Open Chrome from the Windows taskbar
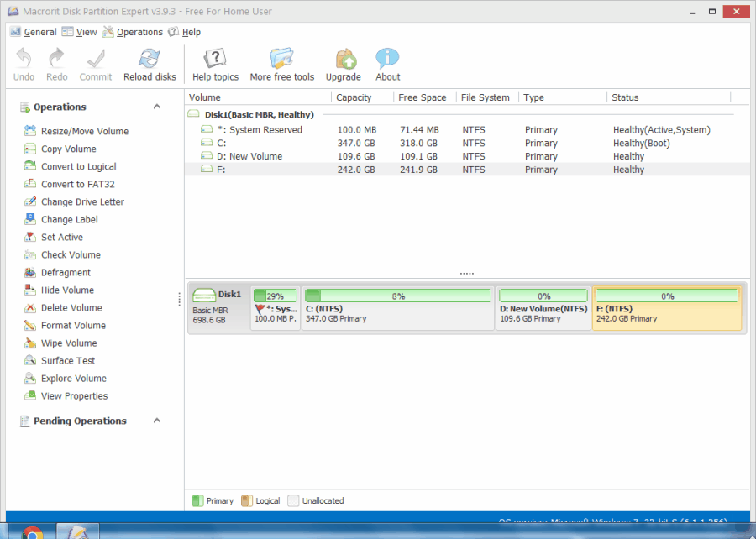The height and width of the screenshot is (539, 756). [x=33, y=532]
